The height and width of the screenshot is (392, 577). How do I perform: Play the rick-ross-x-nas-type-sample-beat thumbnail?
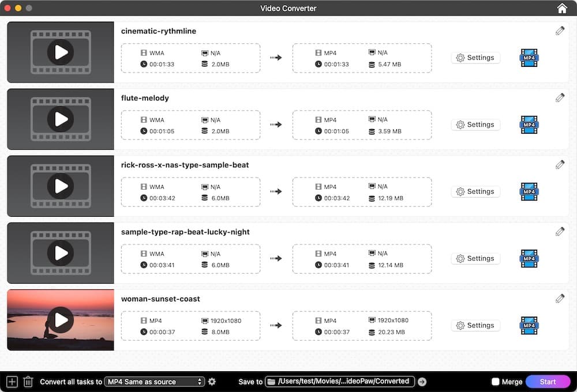(61, 186)
